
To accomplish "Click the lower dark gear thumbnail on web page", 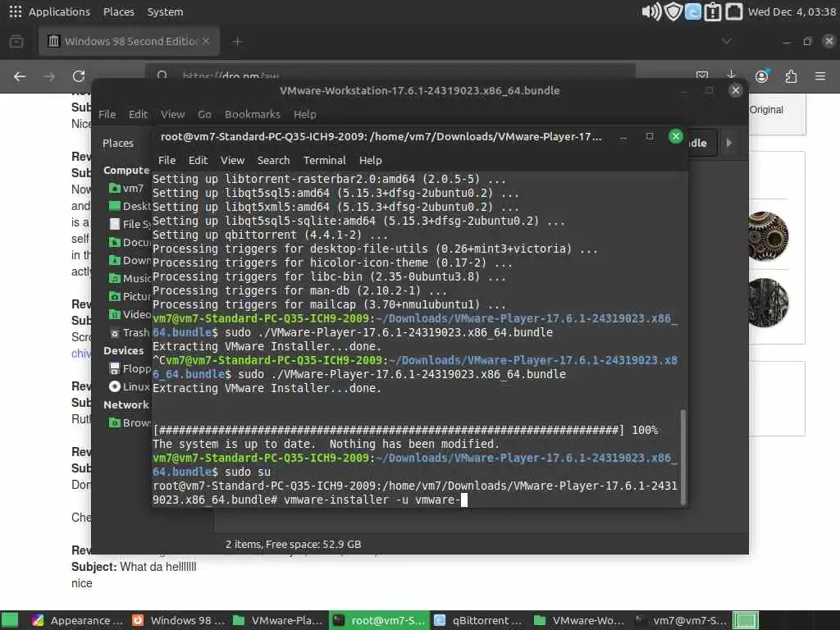I will (768, 303).
